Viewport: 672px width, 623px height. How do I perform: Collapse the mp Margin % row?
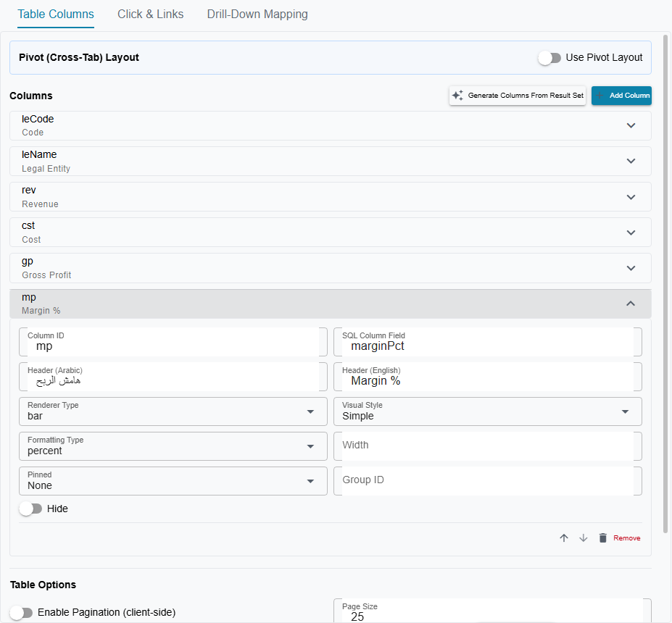coord(331,304)
